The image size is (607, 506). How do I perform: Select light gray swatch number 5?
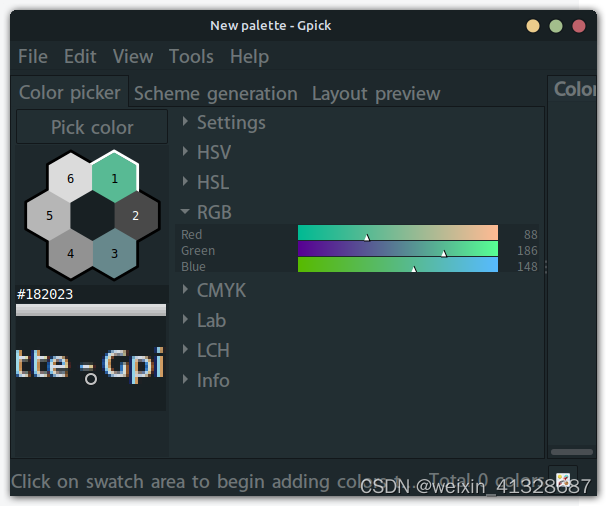pyautogui.click(x=49, y=215)
